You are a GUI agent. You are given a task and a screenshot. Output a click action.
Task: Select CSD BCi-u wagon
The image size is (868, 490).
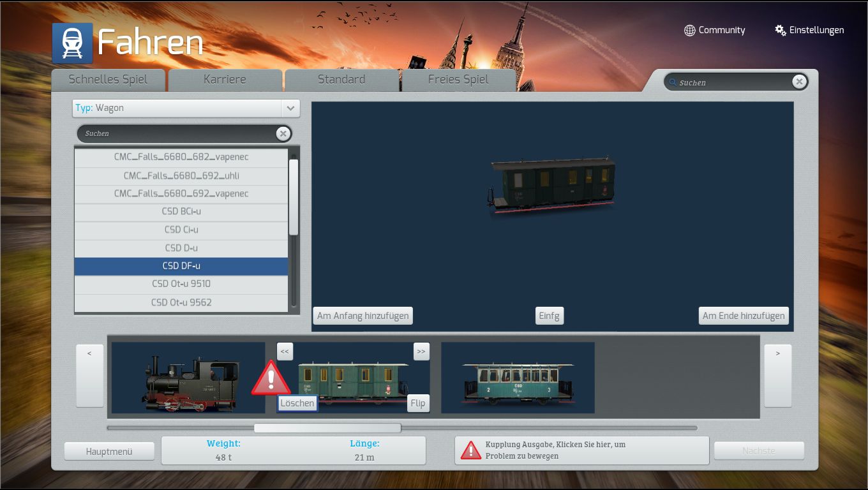[x=181, y=212]
